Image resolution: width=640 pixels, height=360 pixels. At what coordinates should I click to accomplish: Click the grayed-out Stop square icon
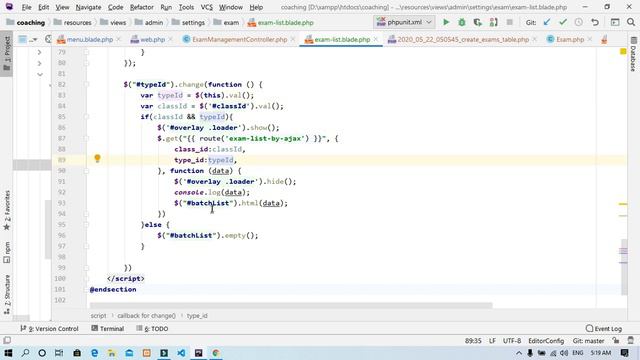[509, 22]
